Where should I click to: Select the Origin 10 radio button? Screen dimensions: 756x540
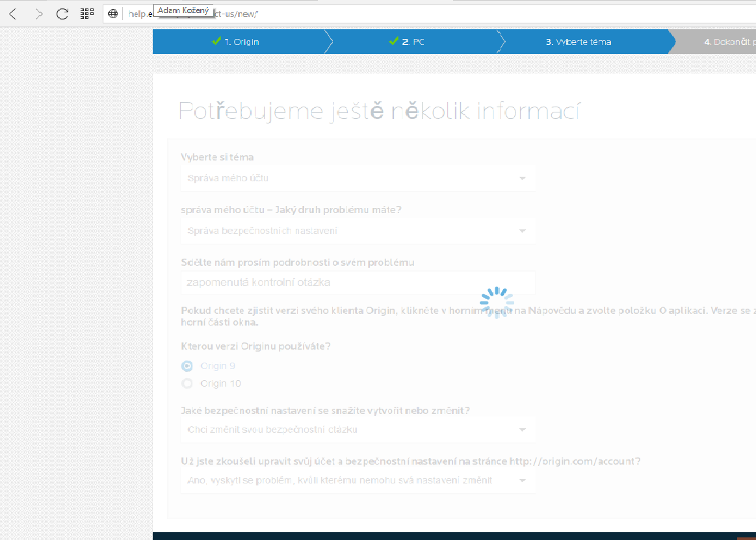[x=187, y=383]
